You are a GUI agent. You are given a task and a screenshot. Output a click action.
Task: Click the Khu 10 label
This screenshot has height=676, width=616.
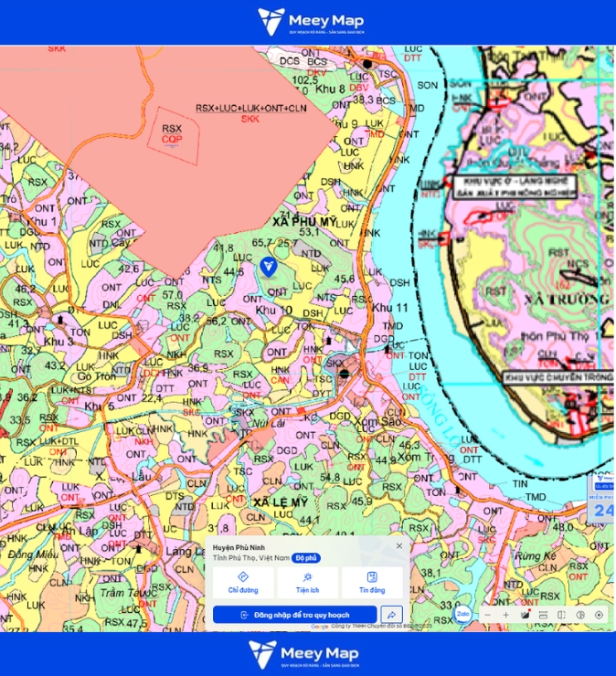coord(273,310)
